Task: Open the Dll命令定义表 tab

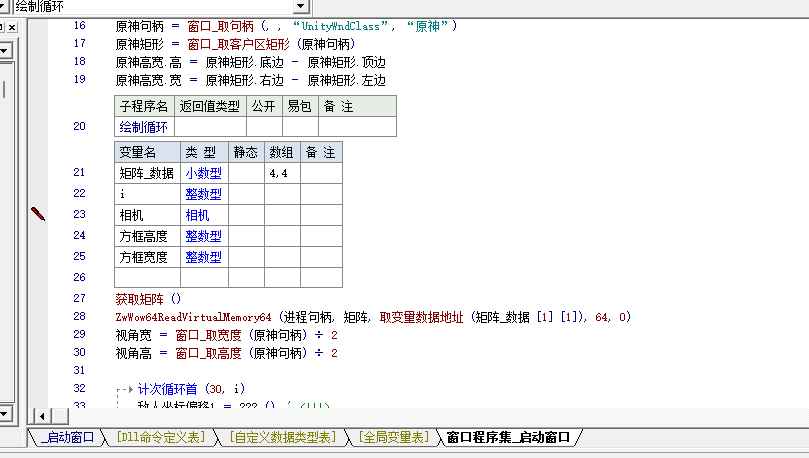Action: coord(160,438)
